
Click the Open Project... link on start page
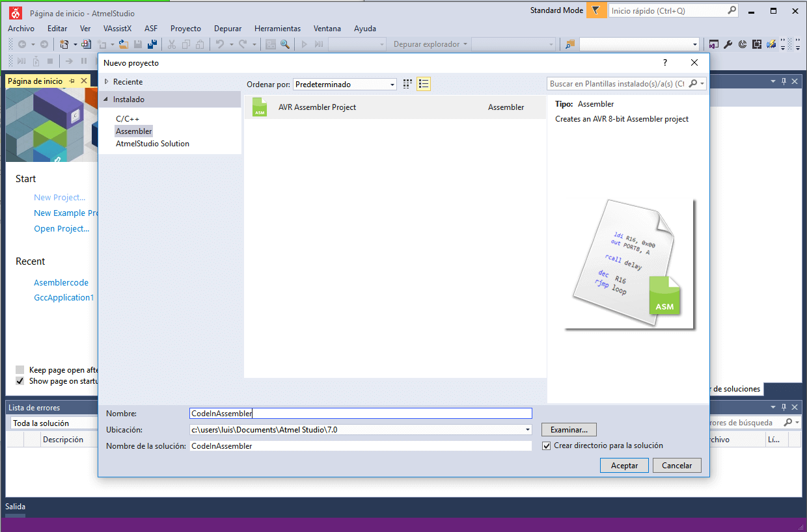62,229
